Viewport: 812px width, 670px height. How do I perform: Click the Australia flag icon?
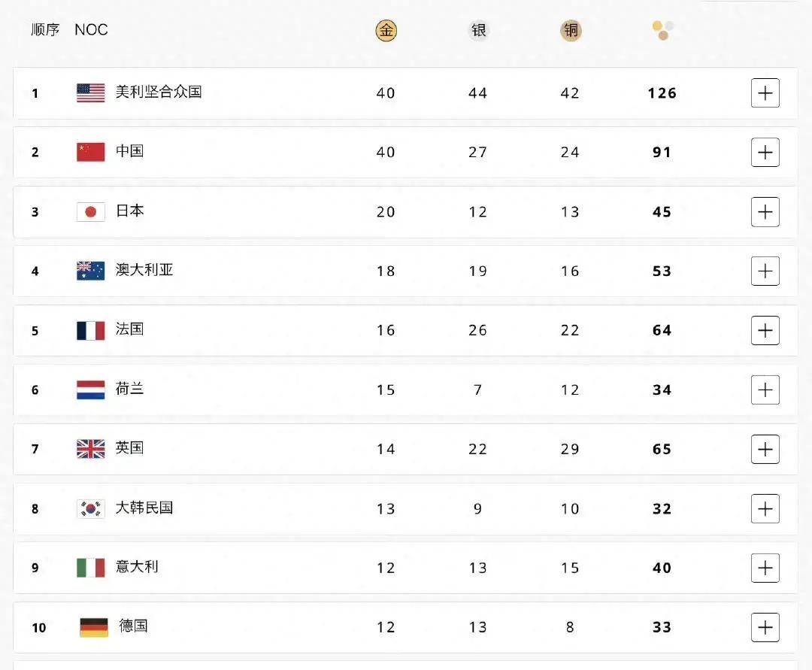point(91,271)
